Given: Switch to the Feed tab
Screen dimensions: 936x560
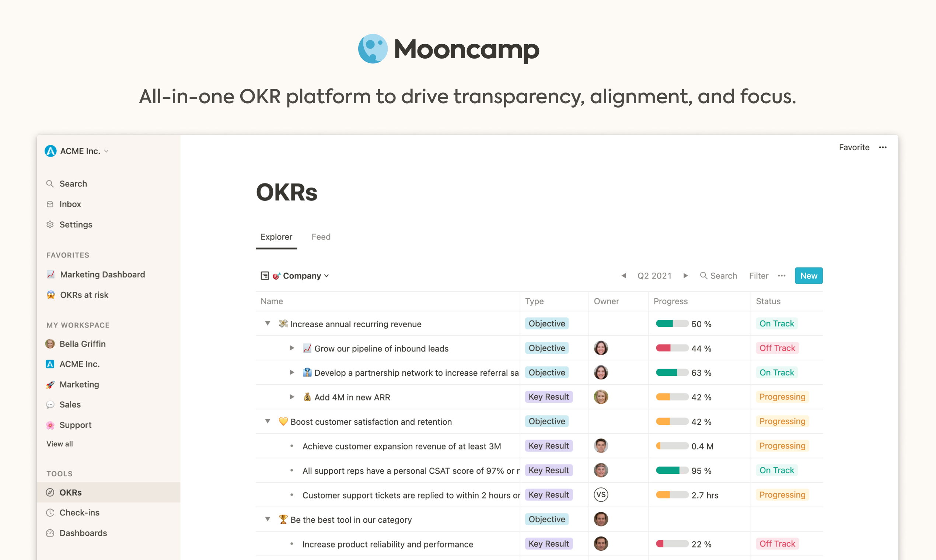Looking at the screenshot, I should tap(321, 237).
